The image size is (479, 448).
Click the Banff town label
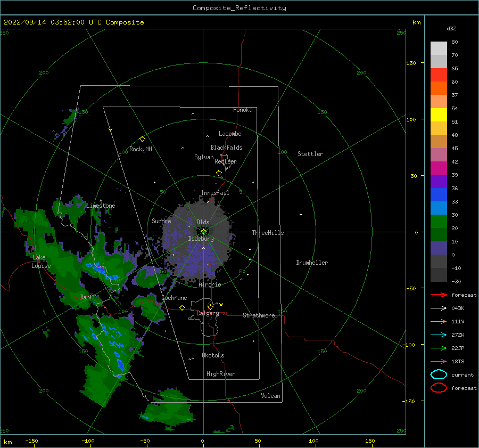point(88,297)
